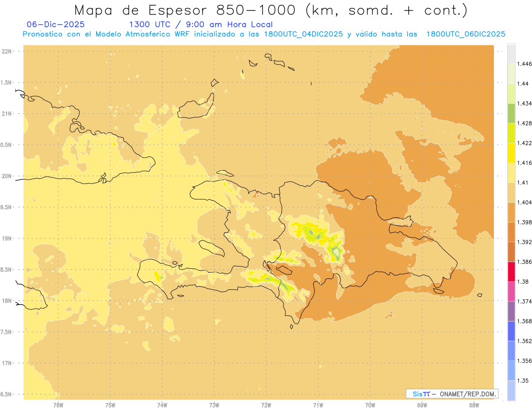
Task: Click the green legend swatch between 1.428 and 1.434
Action: [x=511, y=113]
